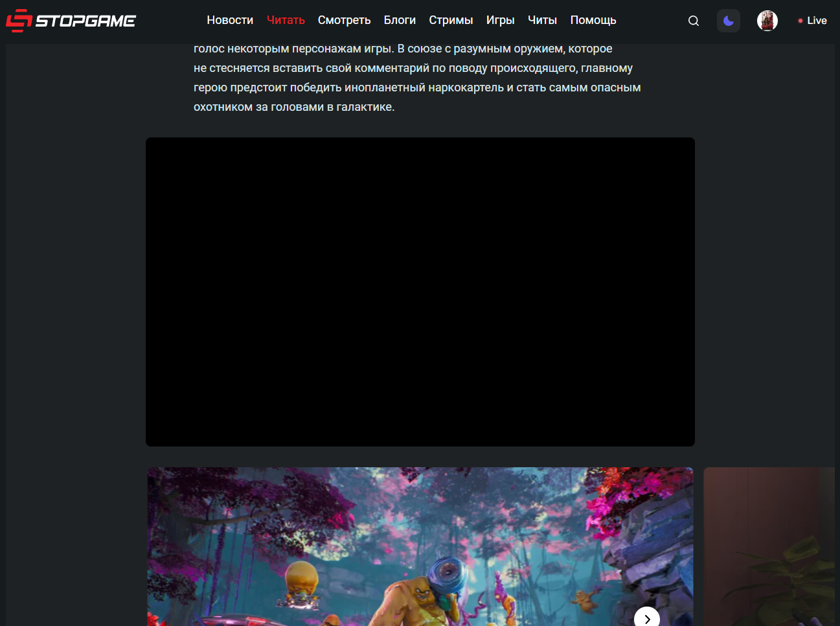Open the partially visible brown screenshot
This screenshot has height=626, width=840.
pos(769,546)
